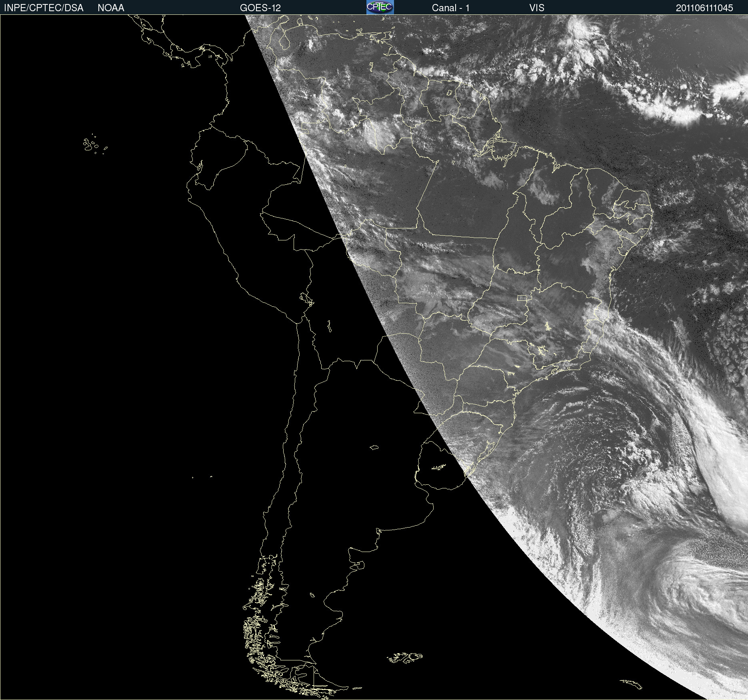Image resolution: width=748 pixels, height=700 pixels.
Task: Select the GOES-12 satellite label
Action: click(260, 8)
